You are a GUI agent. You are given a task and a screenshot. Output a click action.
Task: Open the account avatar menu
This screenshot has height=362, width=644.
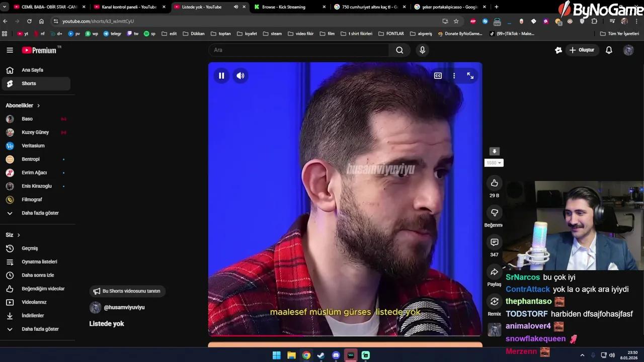point(628,50)
